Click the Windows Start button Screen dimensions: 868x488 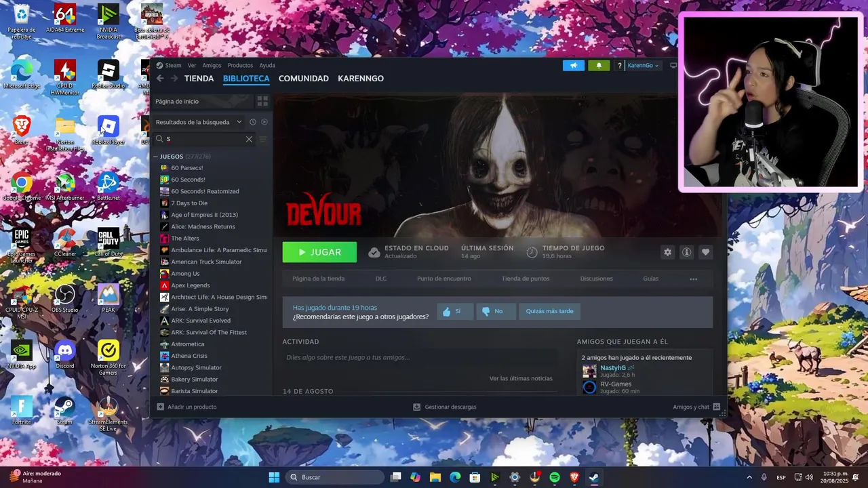tap(274, 477)
